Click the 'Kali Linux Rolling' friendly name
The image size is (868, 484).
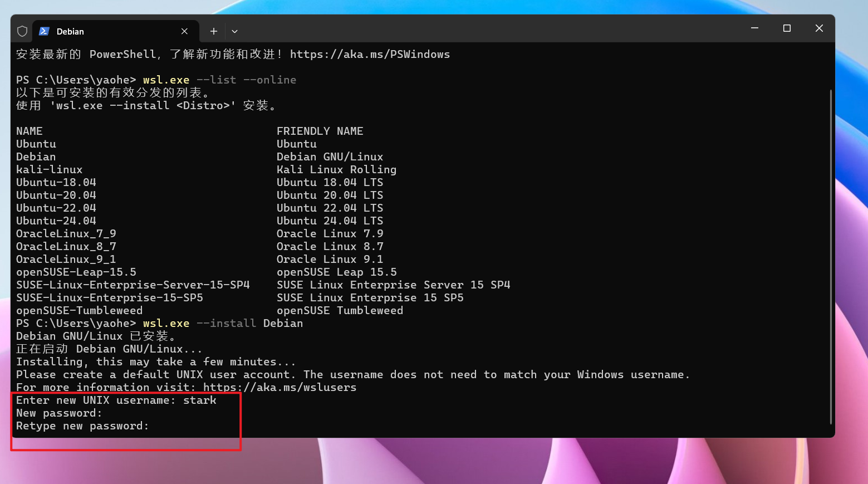(336, 169)
